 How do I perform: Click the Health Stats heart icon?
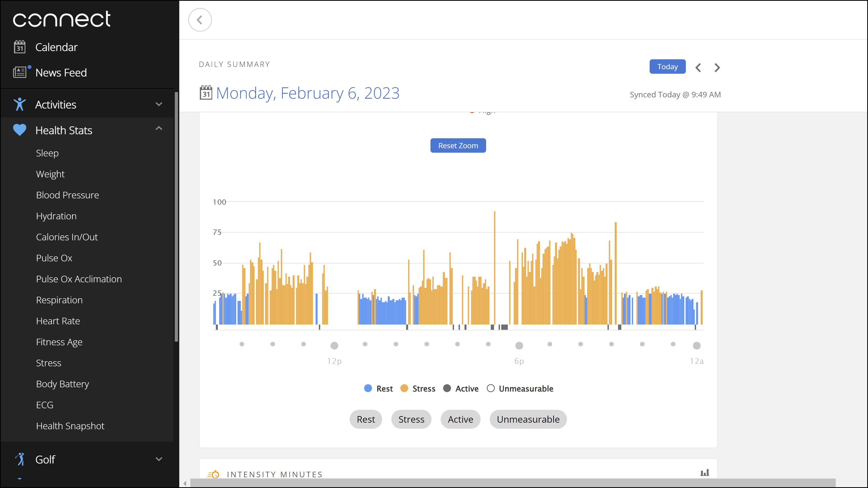(19, 130)
